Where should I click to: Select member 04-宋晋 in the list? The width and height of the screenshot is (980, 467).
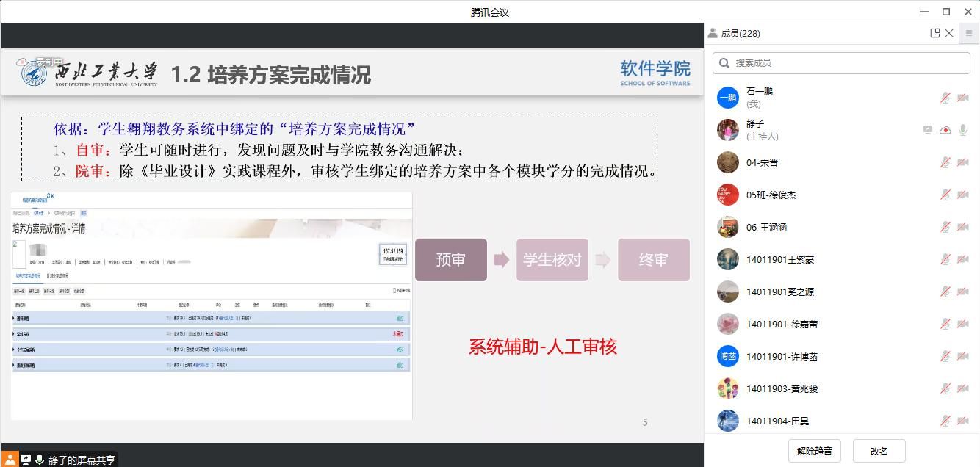[x=762, y=163]
